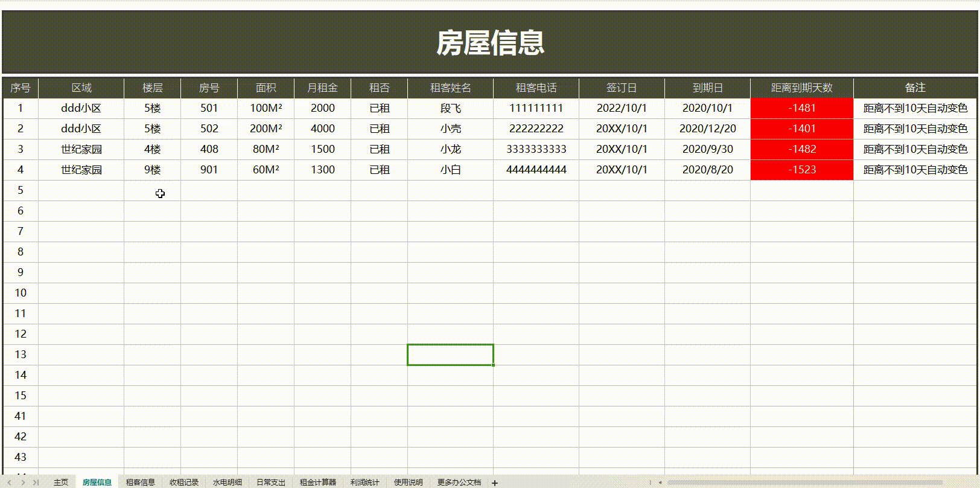The image size is (980, 488).
Task: Select the 租客姓名 column header
Action: click(451, 88)
